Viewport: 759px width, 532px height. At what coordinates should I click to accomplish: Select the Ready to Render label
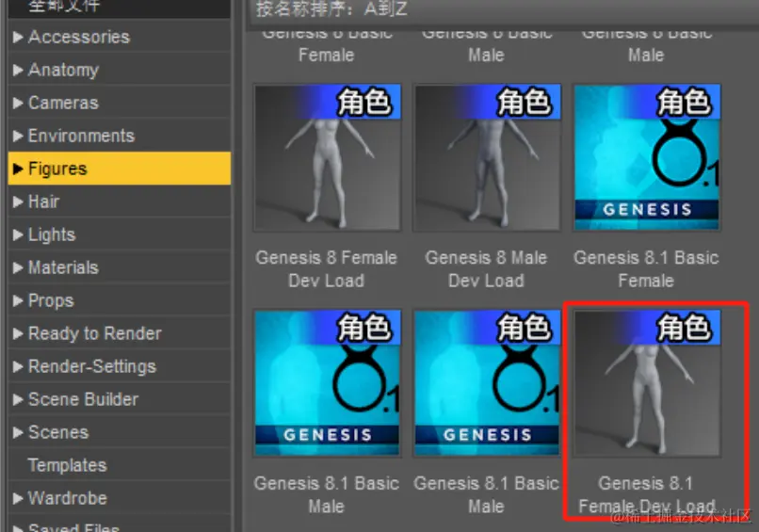click(x=95, y=333)
